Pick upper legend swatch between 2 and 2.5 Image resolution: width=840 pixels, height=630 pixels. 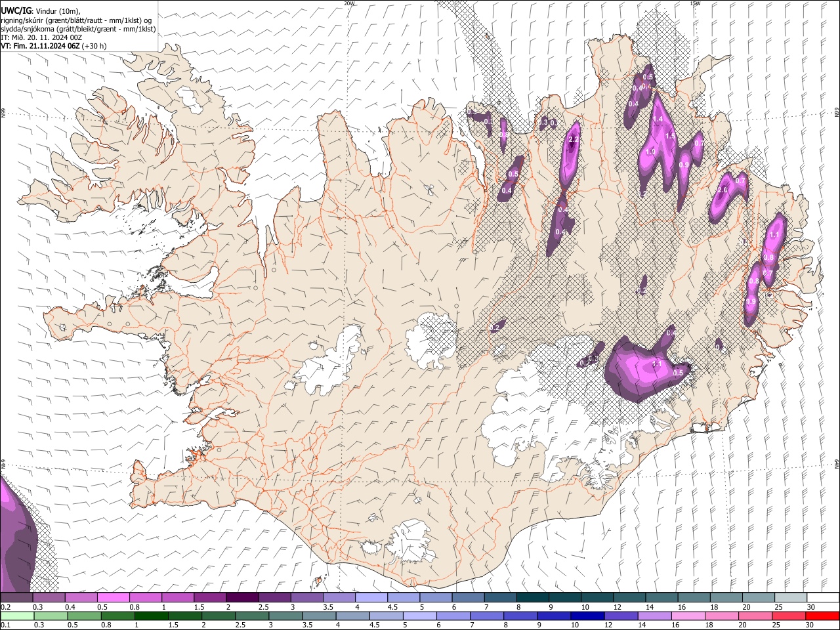click(x=242, y=598)
